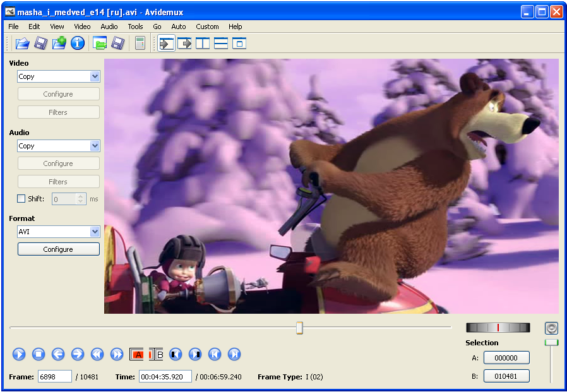The height and width of the screenshot is (392, 567).
Task: Load project using the green folder icon
Action: pyautogui.click(x=99, y=44)
